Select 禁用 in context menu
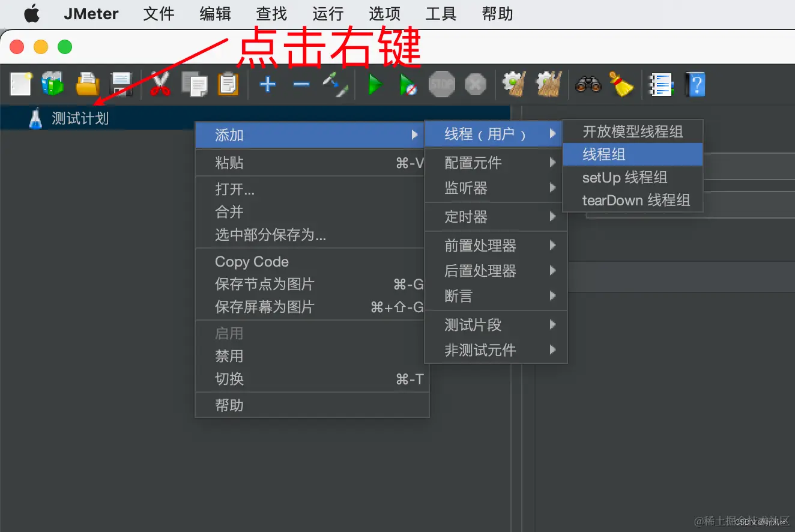 point(312,356)
